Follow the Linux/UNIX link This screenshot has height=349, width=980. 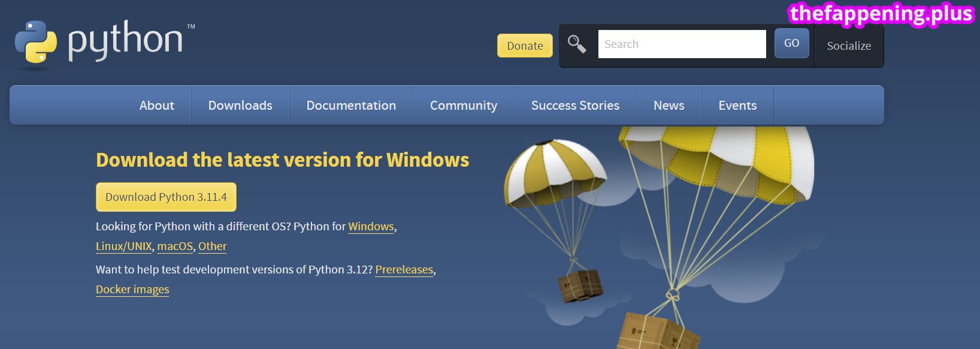[124, 246]
